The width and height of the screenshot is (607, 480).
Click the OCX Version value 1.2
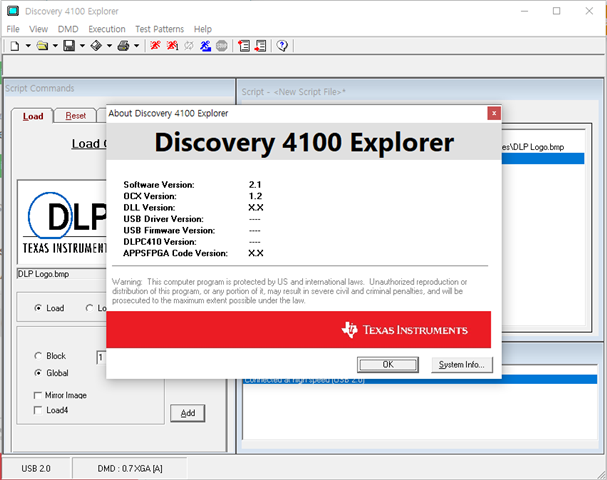(x=255, y=196)
